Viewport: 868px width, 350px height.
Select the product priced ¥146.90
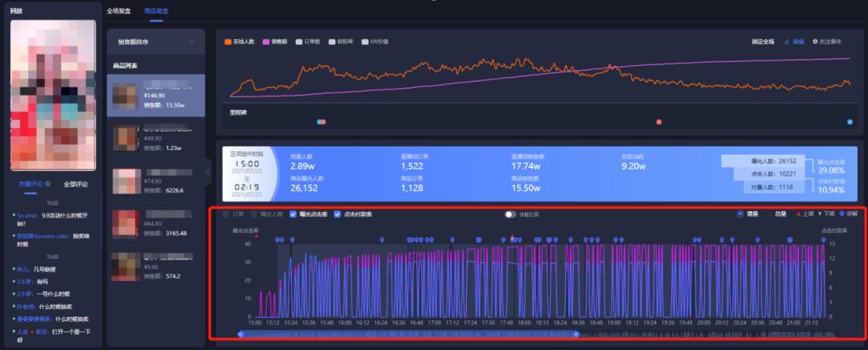(156, 95)
